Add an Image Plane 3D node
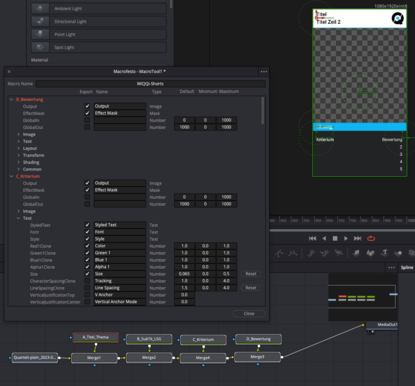The width and height of the screenshot is (415, 386). (x=356, y=253)
